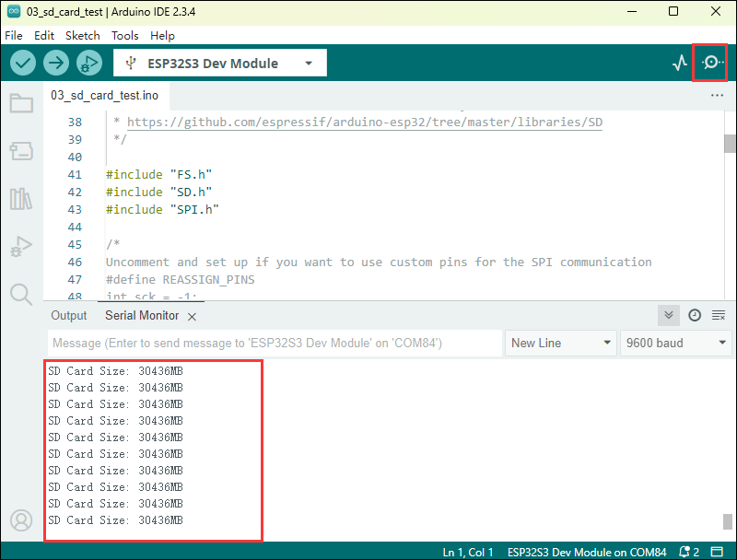Open the Help menu
This screenshot has height=560, width=737.
pos(163,36)
